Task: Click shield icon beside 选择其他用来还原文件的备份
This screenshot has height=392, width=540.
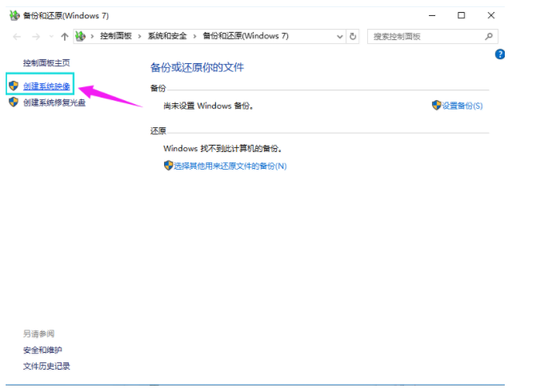Action: 168,166
